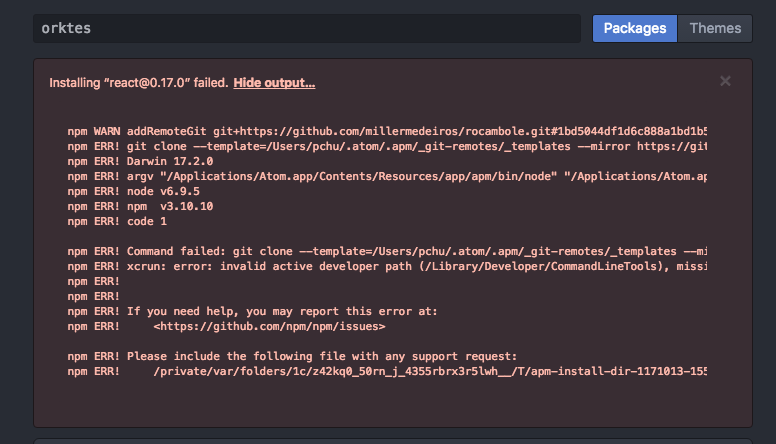776x444 pixels.
Task: Click the github.com/npm/npm/issues URL text
Action: (269, 327)
